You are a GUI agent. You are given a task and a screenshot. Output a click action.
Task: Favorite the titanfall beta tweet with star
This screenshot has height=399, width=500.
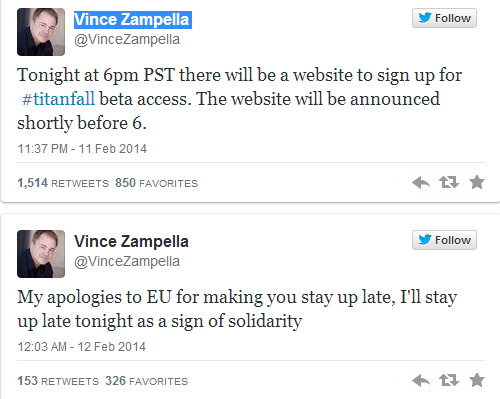click(x=477, y=182)
